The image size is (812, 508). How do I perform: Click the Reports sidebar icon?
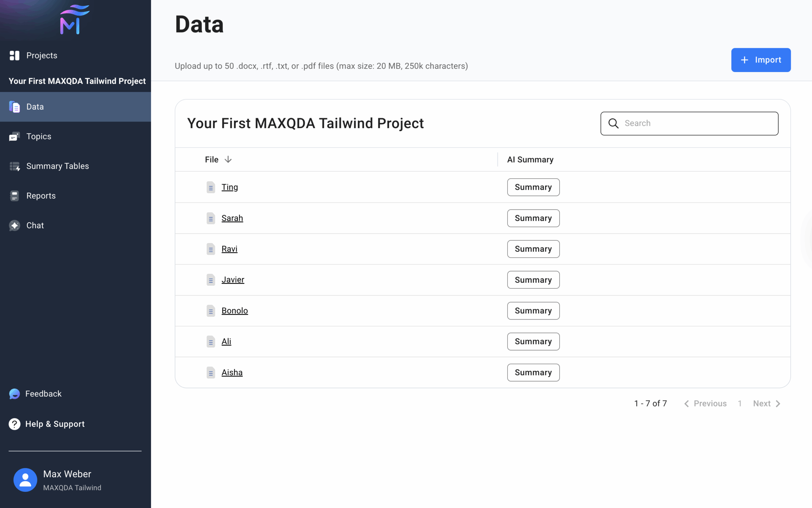(15, 196)
